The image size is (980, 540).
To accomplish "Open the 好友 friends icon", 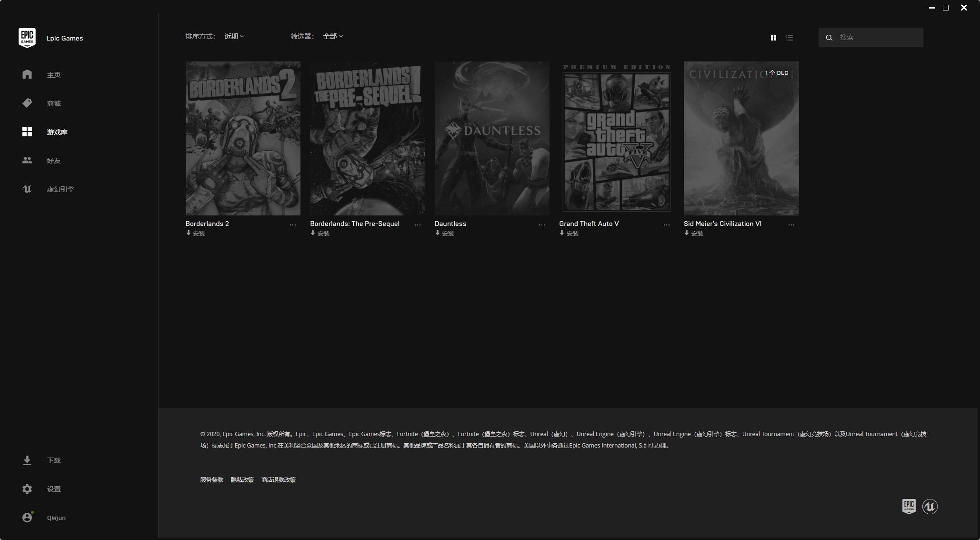I will (27, 160).
